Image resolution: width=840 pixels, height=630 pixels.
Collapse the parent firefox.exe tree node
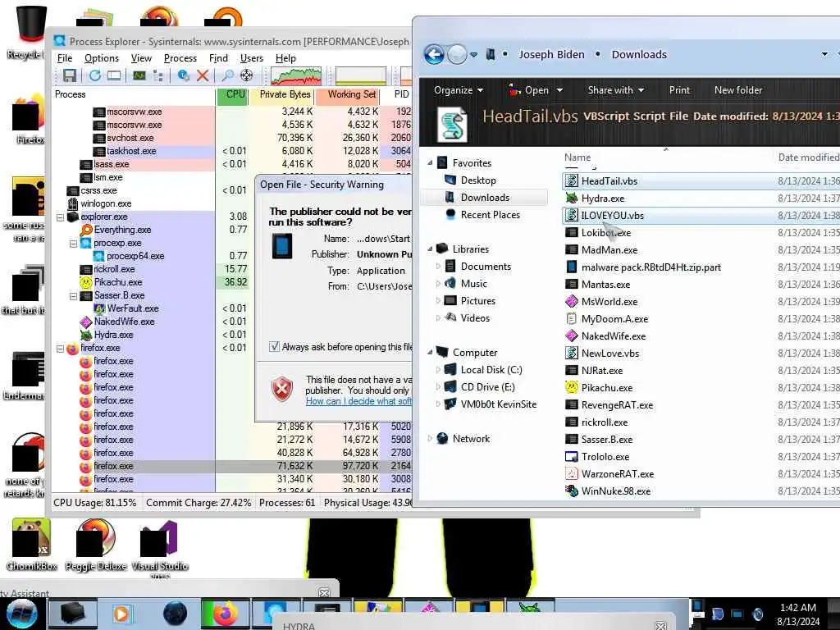pyautogui.click(x=61, y=348)
